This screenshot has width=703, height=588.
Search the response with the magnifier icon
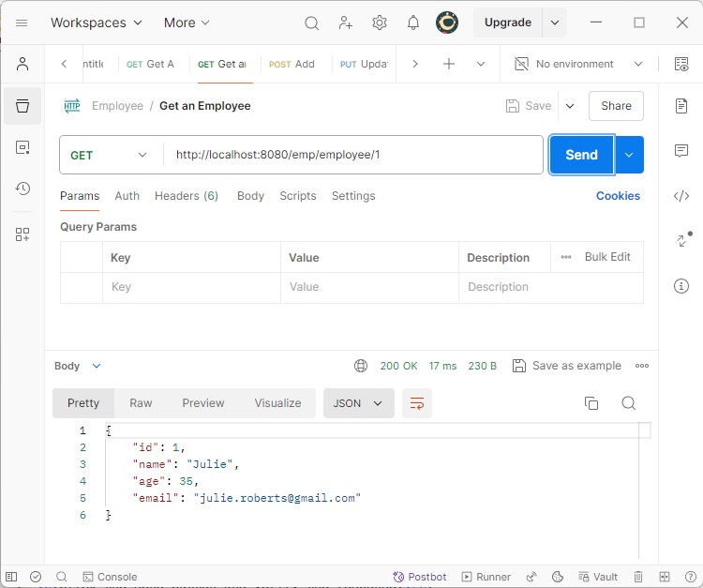(629, 403)
